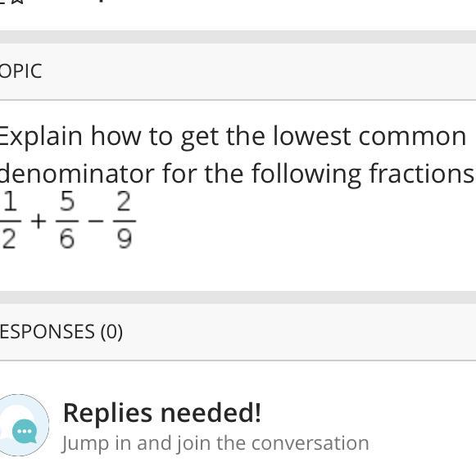Click the grey divider bar above RESPONSES
This screenshot has width=476, height=476.
pos(238,297)
